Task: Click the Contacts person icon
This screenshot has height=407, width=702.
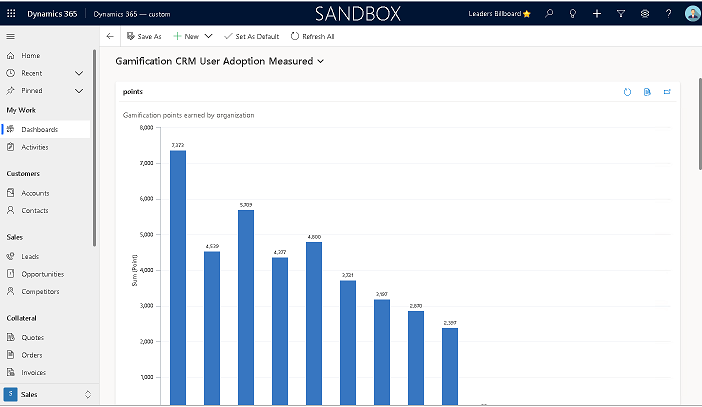Action: coord(11,210)
